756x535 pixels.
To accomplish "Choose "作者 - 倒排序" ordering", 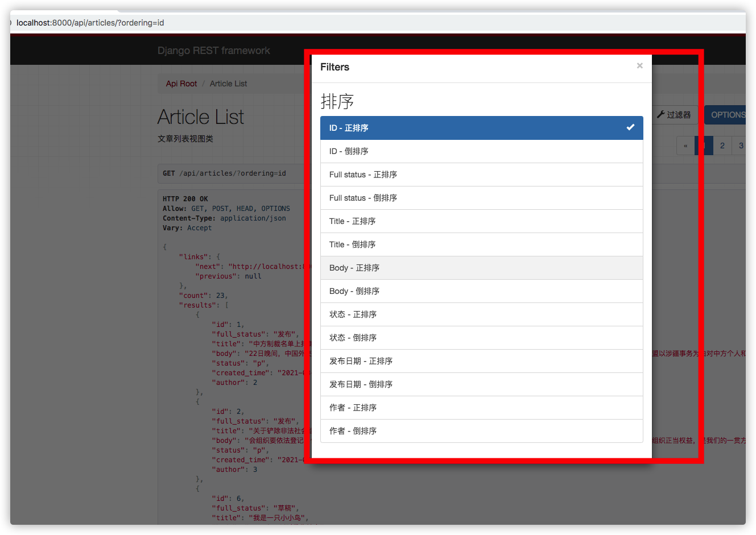I will pos(481,431).
